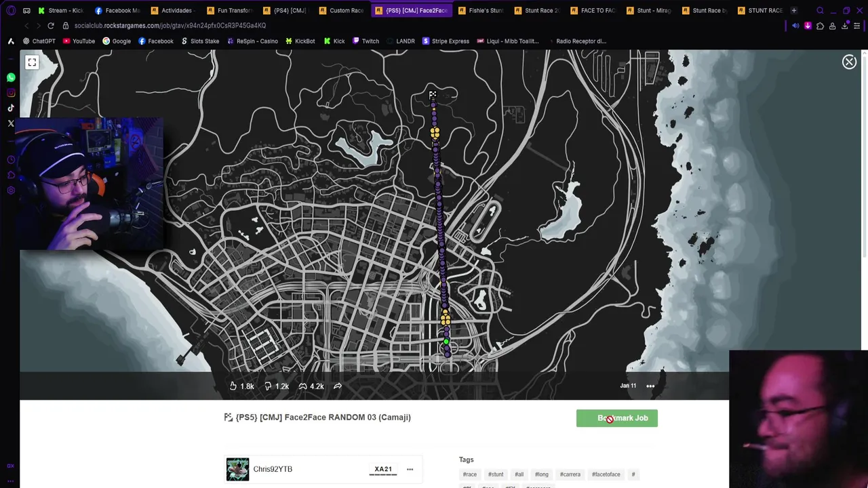This screenshot has width=868, height=488.
Task: Click the 4.2k played controller icon
Action: tap(302, 386)
